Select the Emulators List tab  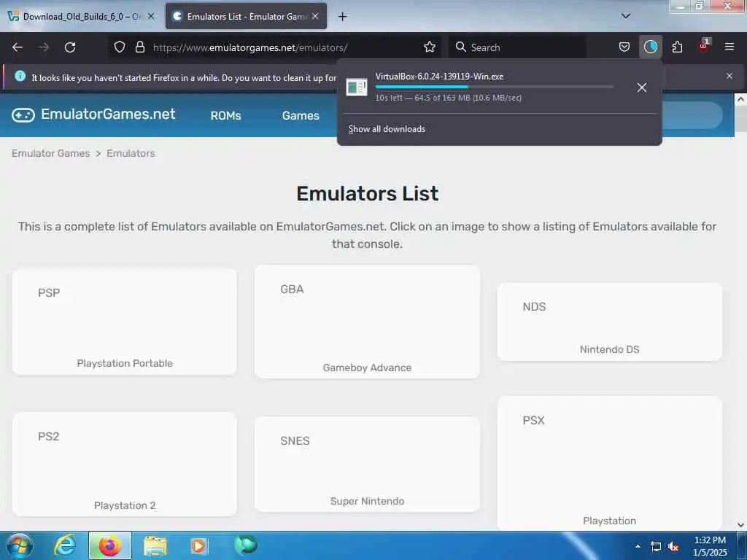coord(246,17)
